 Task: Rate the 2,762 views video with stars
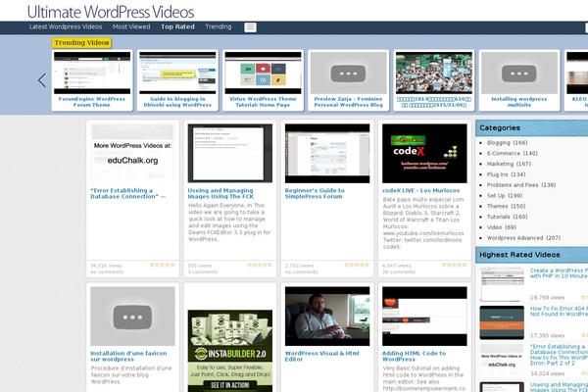pos(357,265)
